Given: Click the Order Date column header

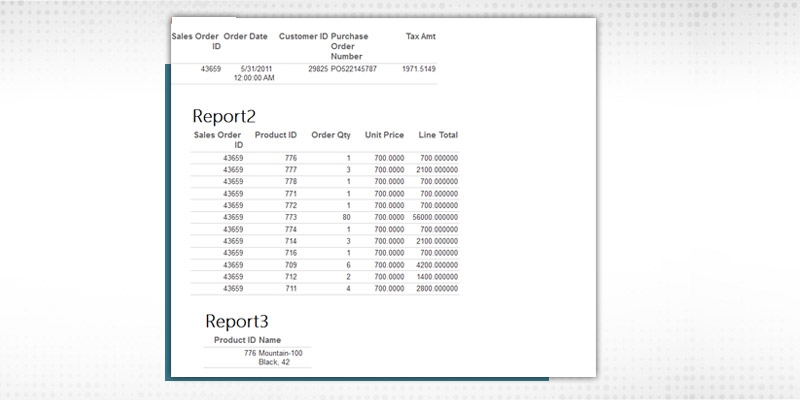Looking at the screenshot, I should pos(245,36).
